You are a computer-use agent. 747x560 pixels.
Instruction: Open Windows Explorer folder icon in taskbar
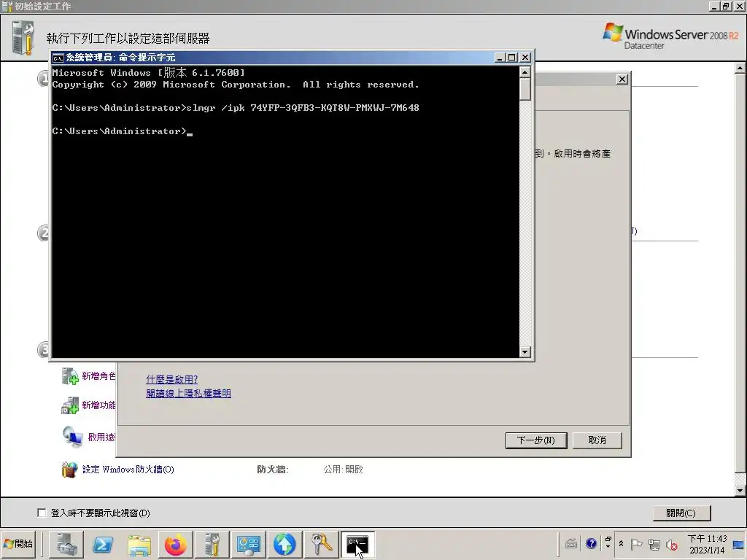click(139, 544)
